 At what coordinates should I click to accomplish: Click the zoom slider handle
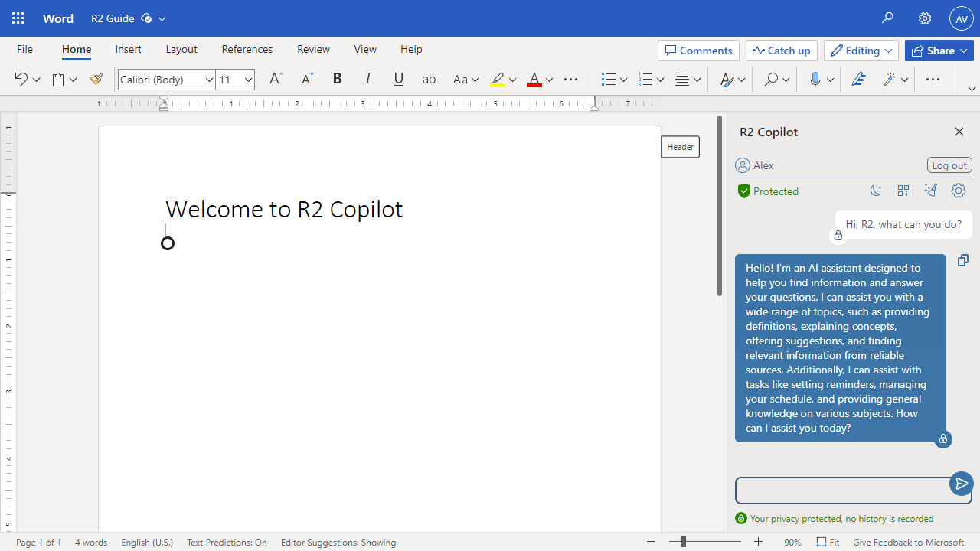point(683,542)
